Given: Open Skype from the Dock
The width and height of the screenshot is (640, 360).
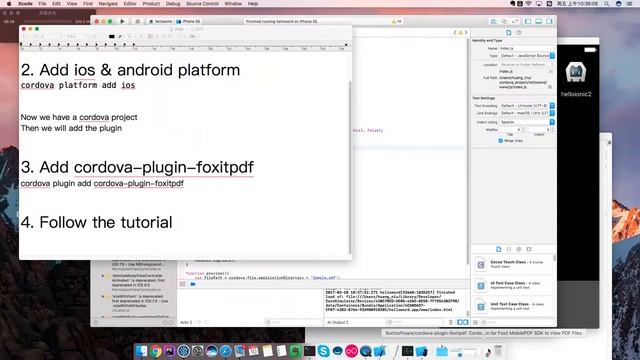Looking at the screenshot, I should click(323, 351).
